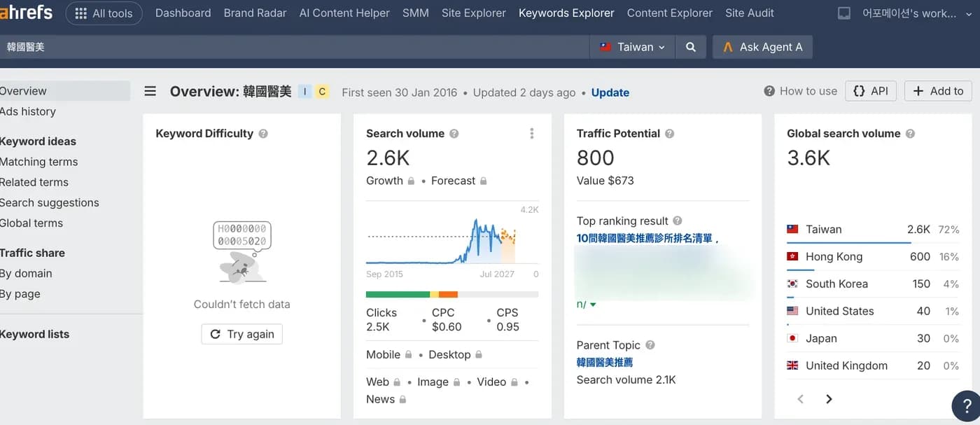Click the Ahrefs logo
The image size is (980, 425).
[27, 13]
